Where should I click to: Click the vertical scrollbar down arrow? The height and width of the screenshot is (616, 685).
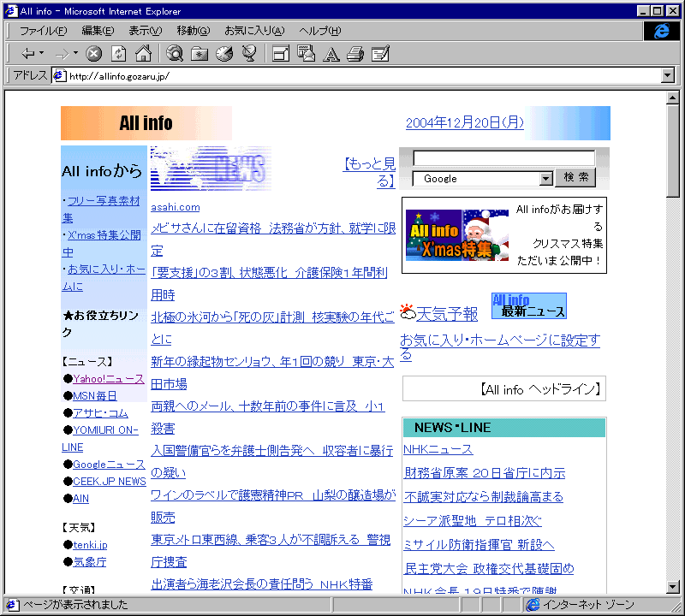(x=673, y=587)
